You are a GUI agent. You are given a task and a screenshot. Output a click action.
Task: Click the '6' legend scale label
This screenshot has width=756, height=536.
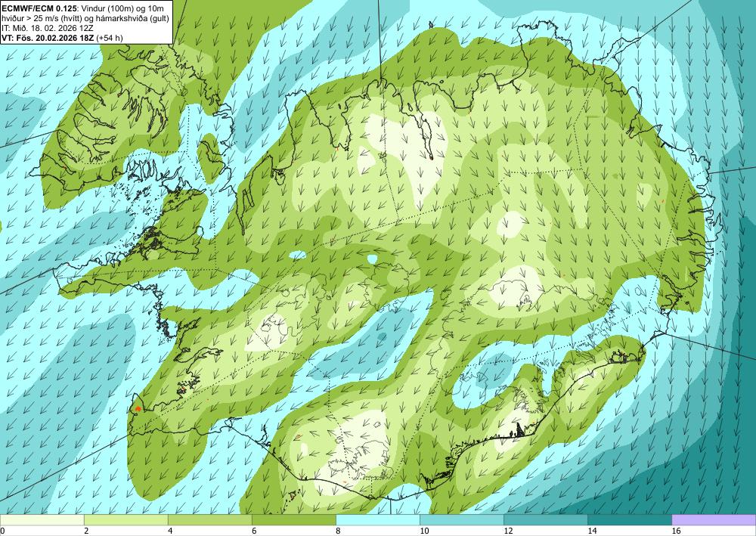254,531
